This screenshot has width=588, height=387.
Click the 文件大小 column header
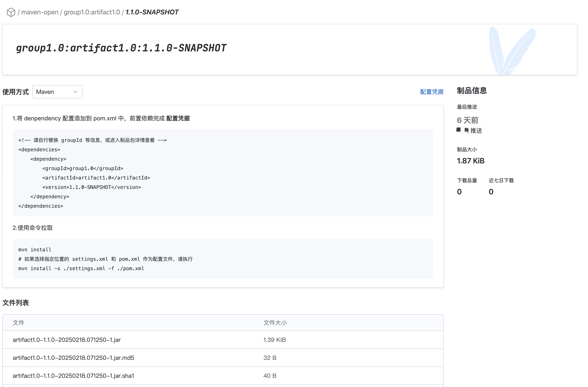pos(275,322)
